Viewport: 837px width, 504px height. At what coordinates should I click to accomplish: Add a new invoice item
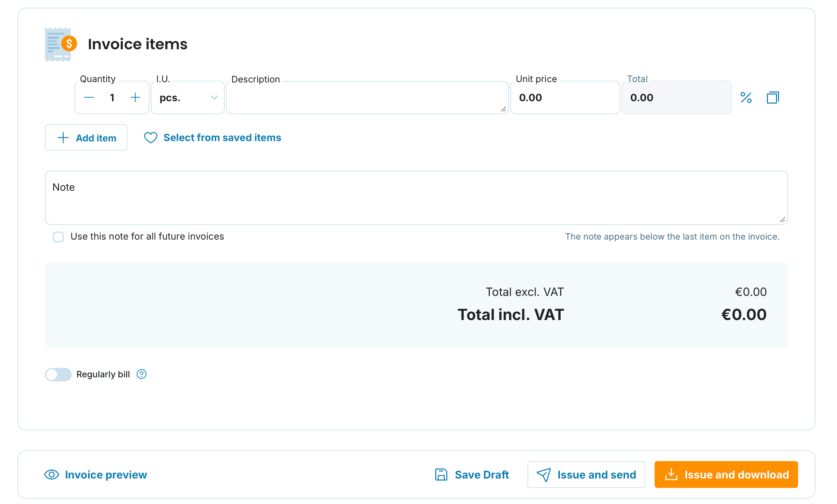pos(86,137)
